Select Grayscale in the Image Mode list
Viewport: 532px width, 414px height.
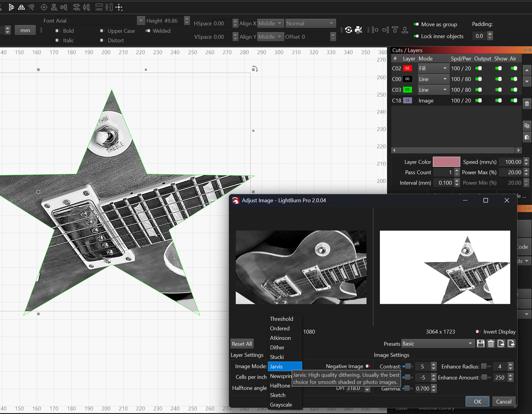pyautogui.click(x=281, y=404)
